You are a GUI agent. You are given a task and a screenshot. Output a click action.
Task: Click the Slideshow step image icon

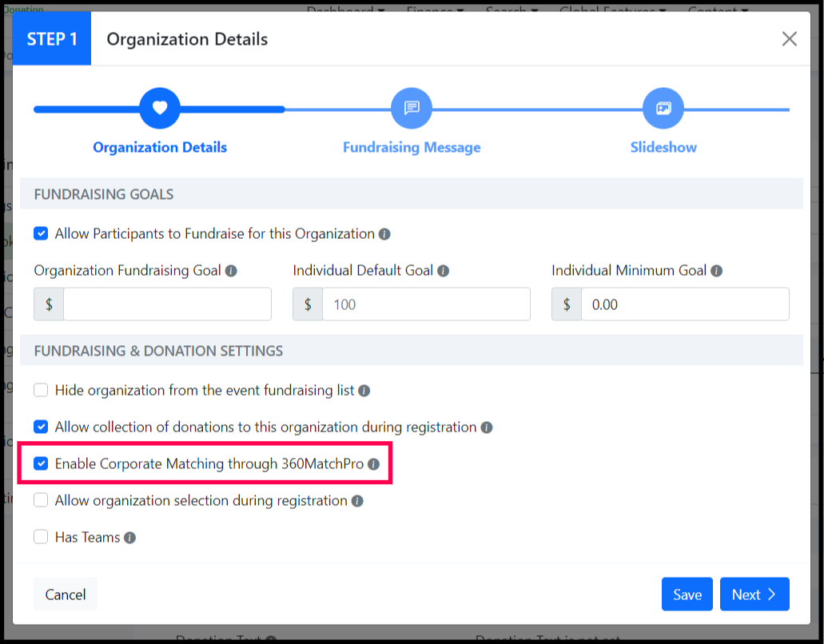click(x=663, y=109)
